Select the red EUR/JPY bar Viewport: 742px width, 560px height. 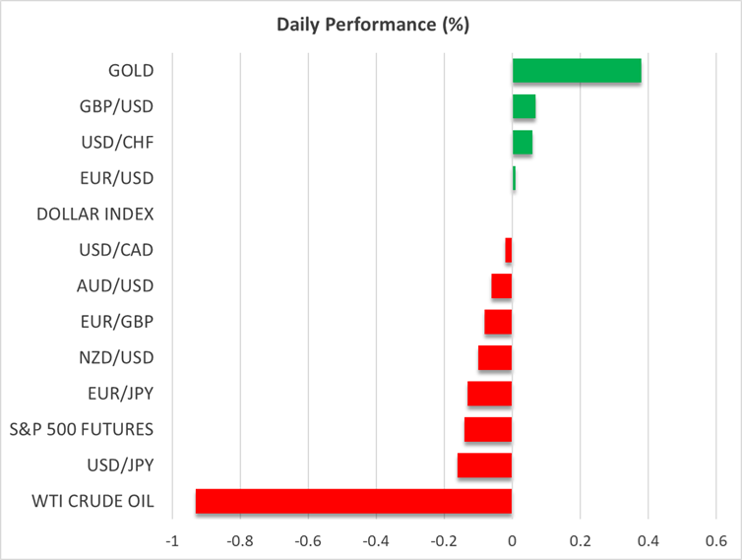coord(489,394)
